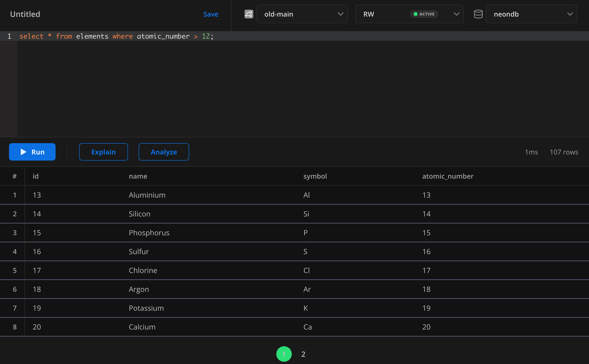Open the RW compute endpoint dropdown
This screenshot has width=589, height=364.
coord(409,14)
